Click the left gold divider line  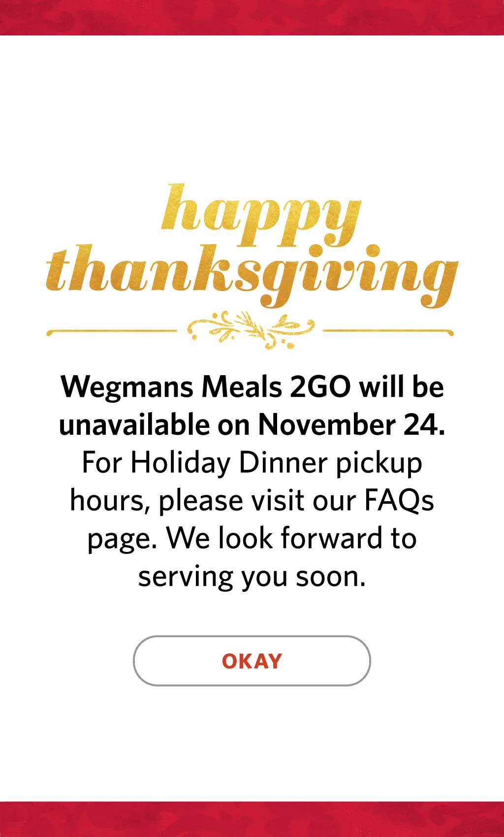112,332
